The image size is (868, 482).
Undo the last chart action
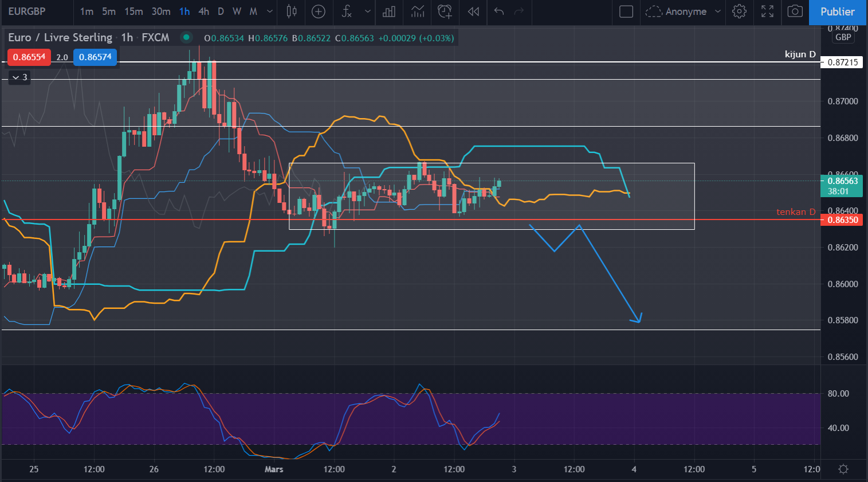(x=499, y=11)
